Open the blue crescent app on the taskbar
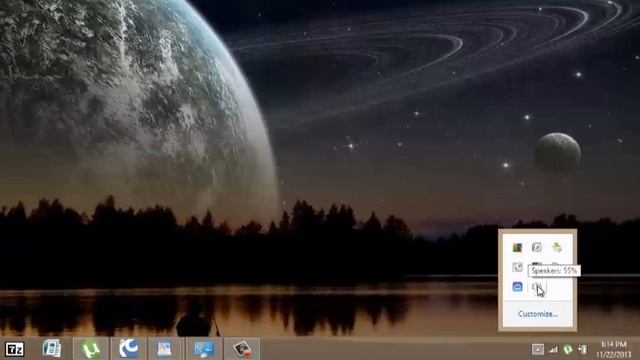This screenshot has width=640, height=360. tap(129, 349)
